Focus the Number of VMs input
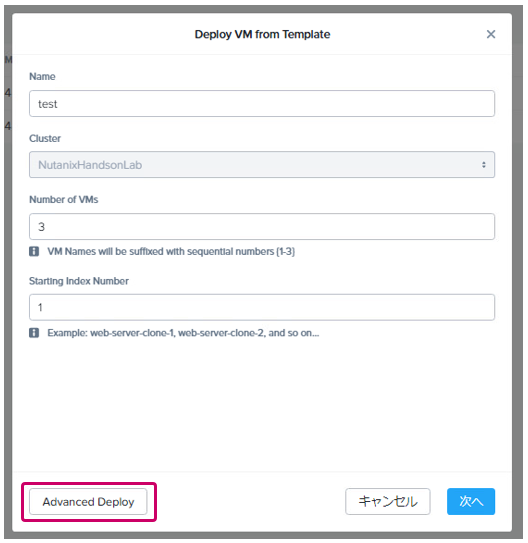Viewport: 528px width, 543px height. 262,226
